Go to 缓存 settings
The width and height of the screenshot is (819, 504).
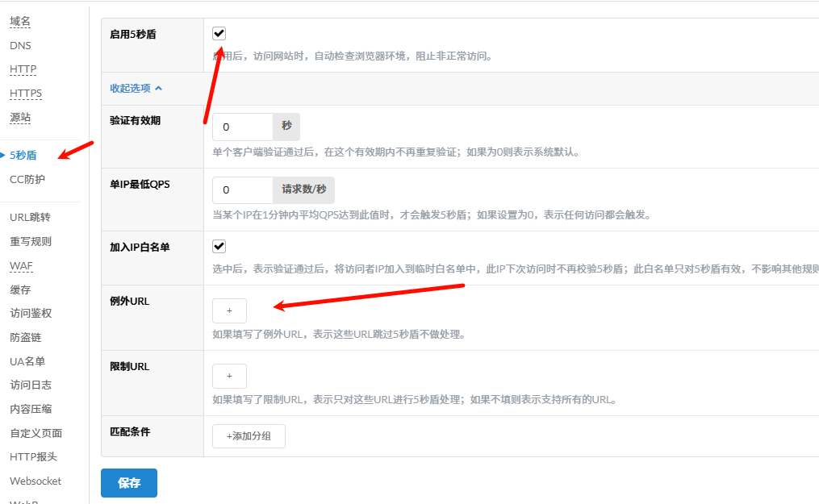[x=20, y=289]
